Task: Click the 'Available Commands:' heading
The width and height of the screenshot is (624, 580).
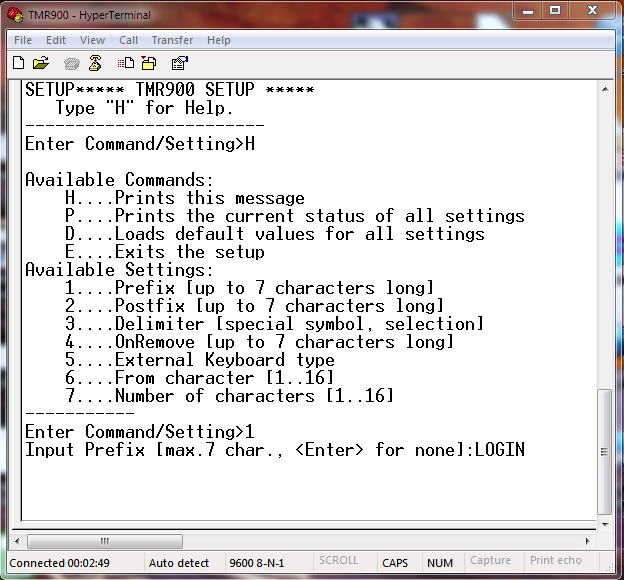Action: tap(119, 180)
